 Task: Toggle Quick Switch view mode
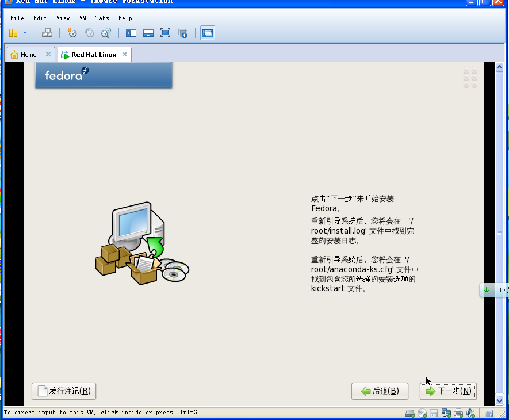(148, 33)
